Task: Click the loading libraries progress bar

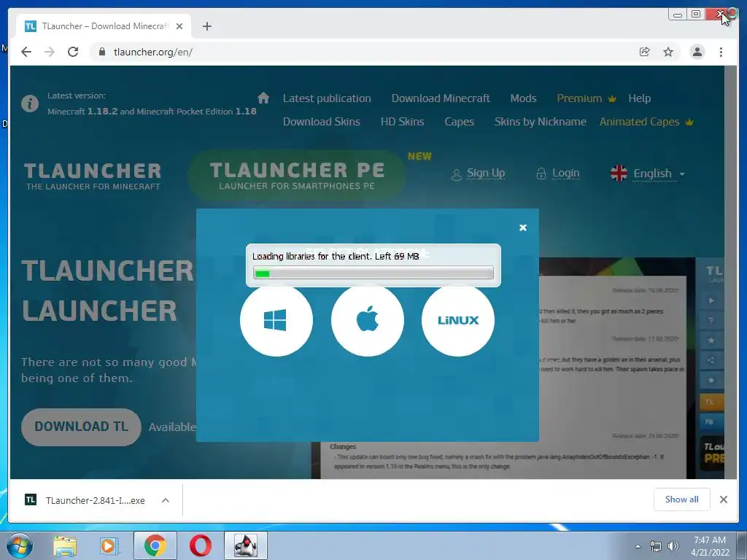Action: tap(373, 273)
